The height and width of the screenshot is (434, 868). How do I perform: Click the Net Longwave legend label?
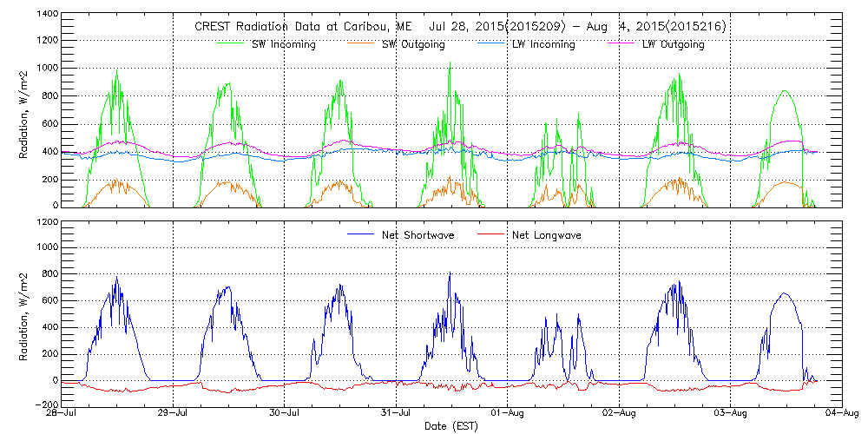[543, 235]
